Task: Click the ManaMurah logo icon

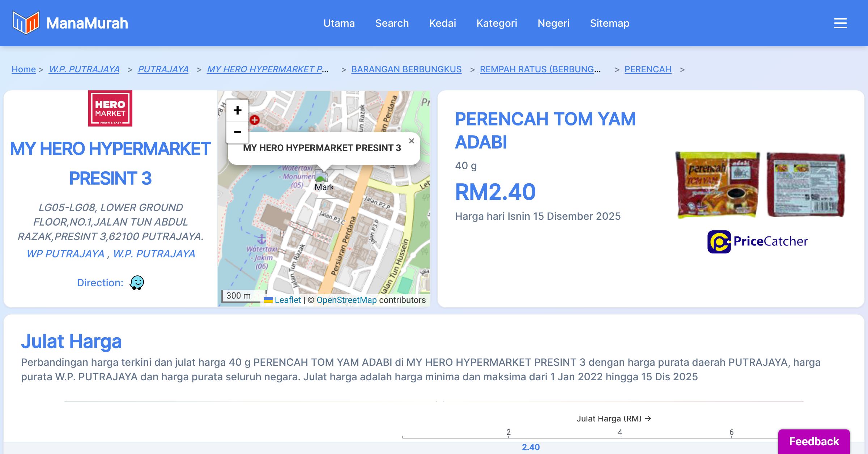Action: click(25, 23)
